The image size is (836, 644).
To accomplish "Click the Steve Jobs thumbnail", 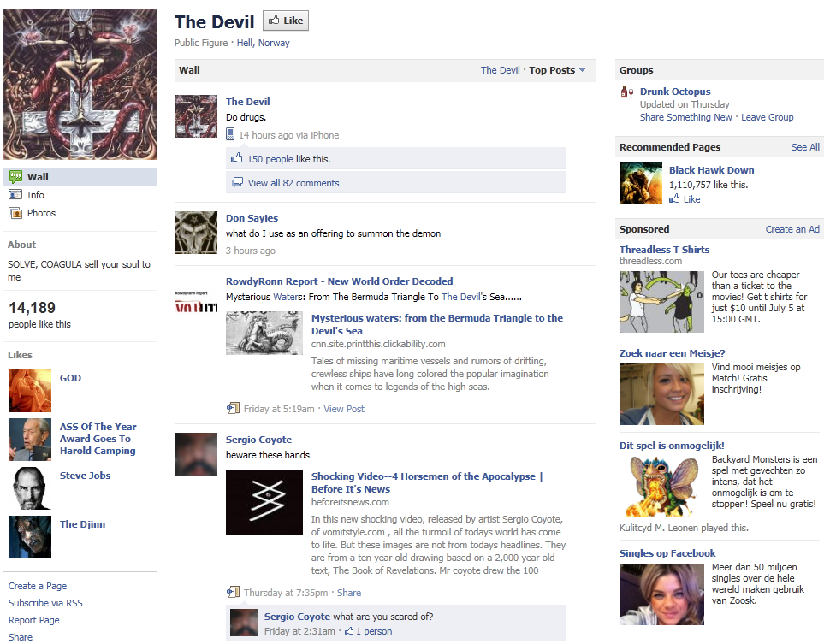I will [x=30, y=488].
